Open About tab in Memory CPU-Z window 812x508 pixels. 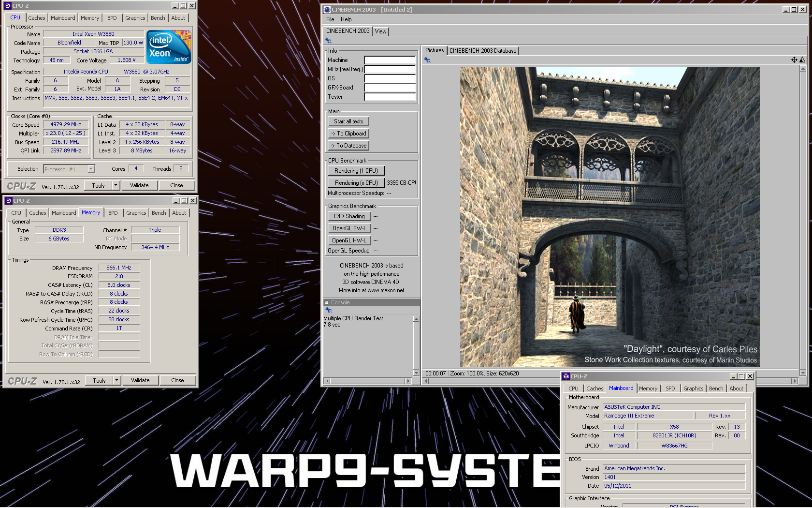tap(179, 213)
